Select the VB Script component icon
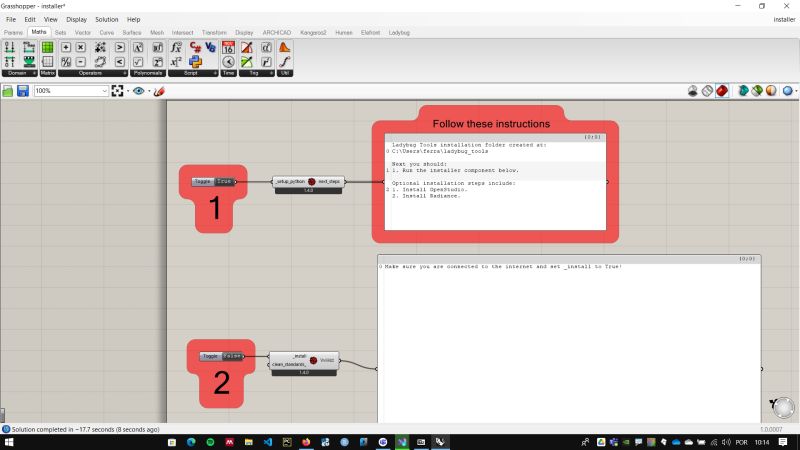Viewport: 800px width, 450px height. point(210,47)
